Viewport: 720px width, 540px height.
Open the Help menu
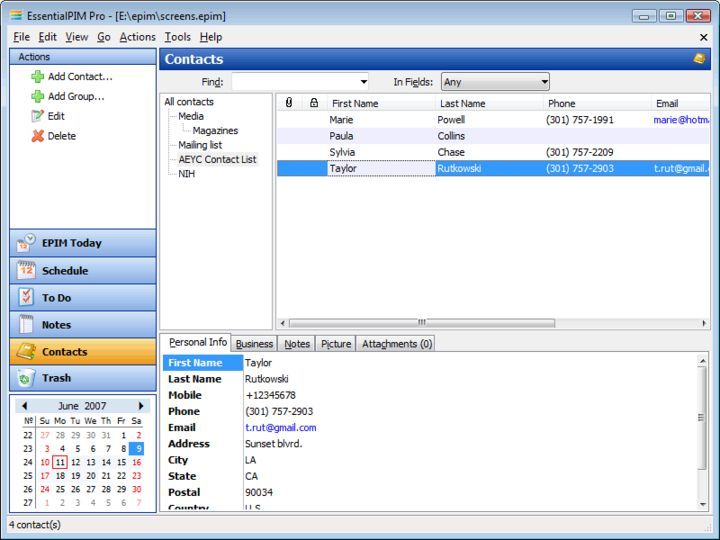[x=211, y=37]
